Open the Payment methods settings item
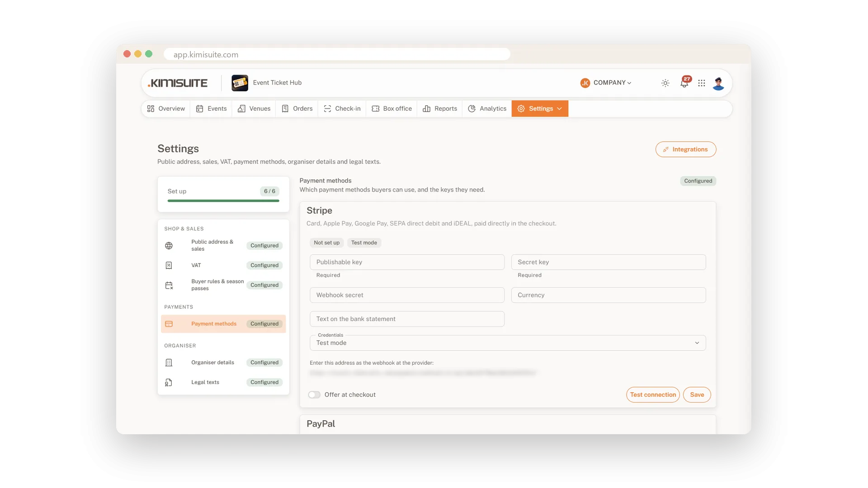 click(223, 324)
